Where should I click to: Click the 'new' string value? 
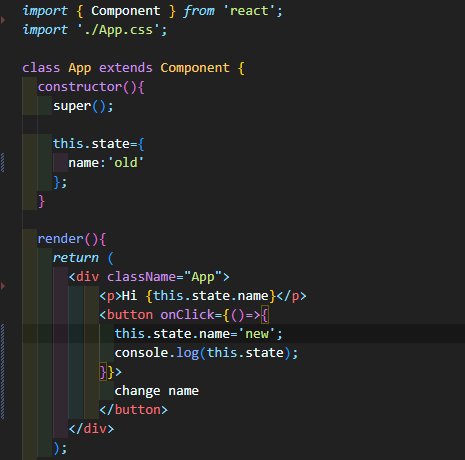point(257,334)
